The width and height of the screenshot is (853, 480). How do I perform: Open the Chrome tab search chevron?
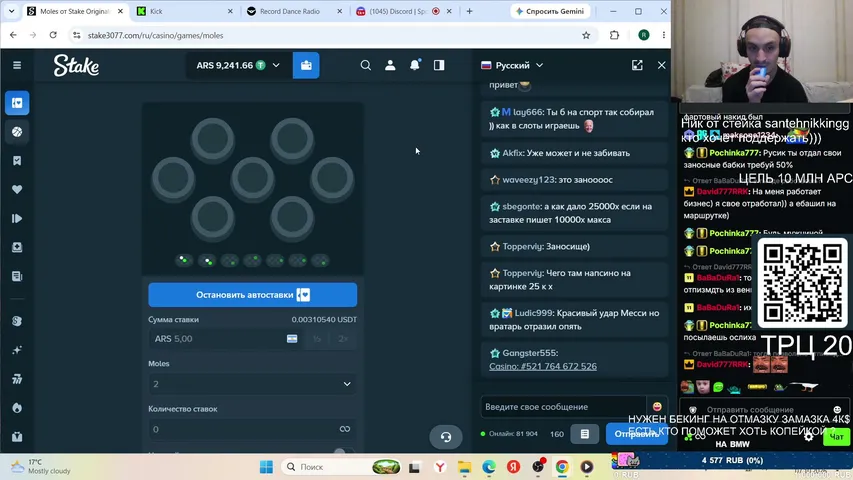[x=11, y=11]
